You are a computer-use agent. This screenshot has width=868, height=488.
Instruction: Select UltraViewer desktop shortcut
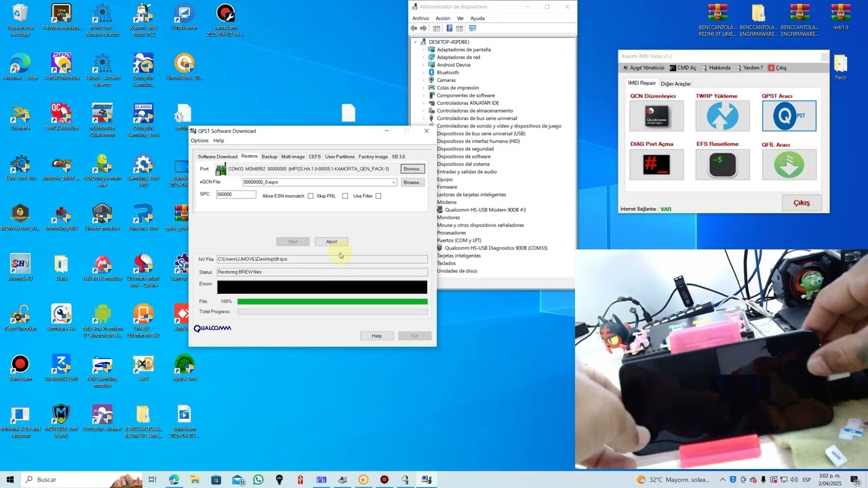[184, 18]
